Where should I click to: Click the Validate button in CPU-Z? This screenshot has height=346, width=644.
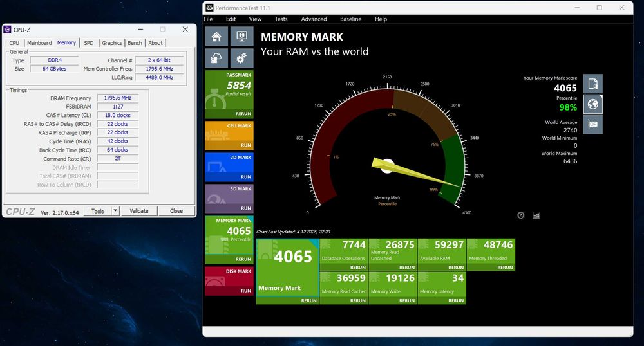coord(139,211)
